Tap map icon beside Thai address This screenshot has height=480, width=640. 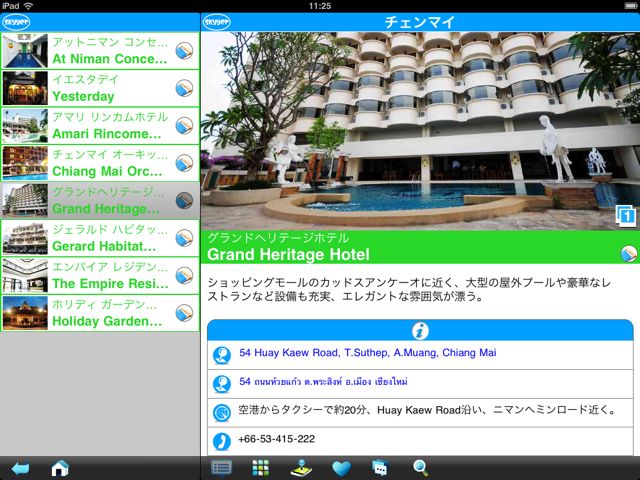pyautogui.click(x=222, y=384)
